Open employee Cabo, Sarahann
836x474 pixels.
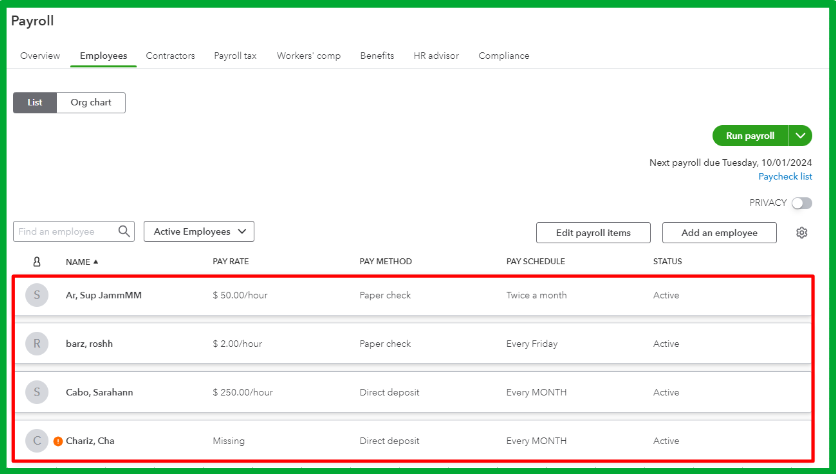point(99,392)
